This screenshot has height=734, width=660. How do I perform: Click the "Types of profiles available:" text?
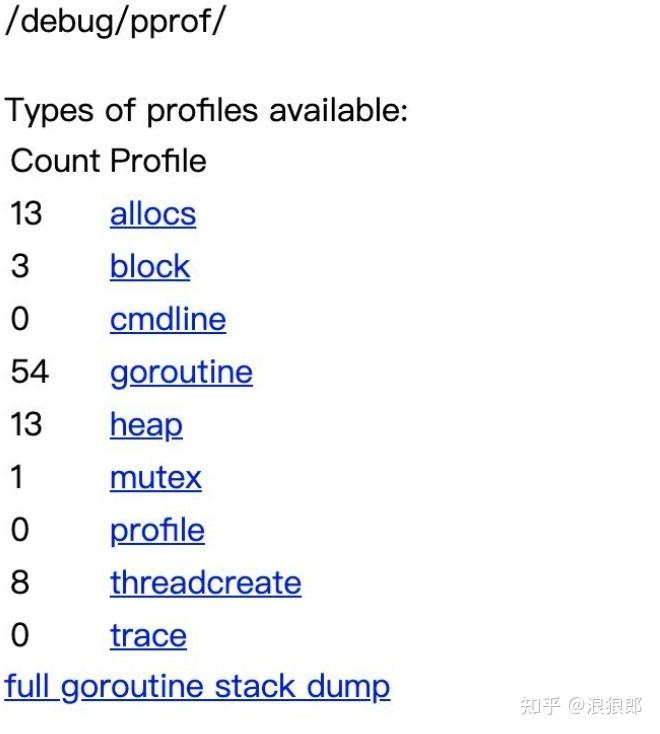point(207,110)
